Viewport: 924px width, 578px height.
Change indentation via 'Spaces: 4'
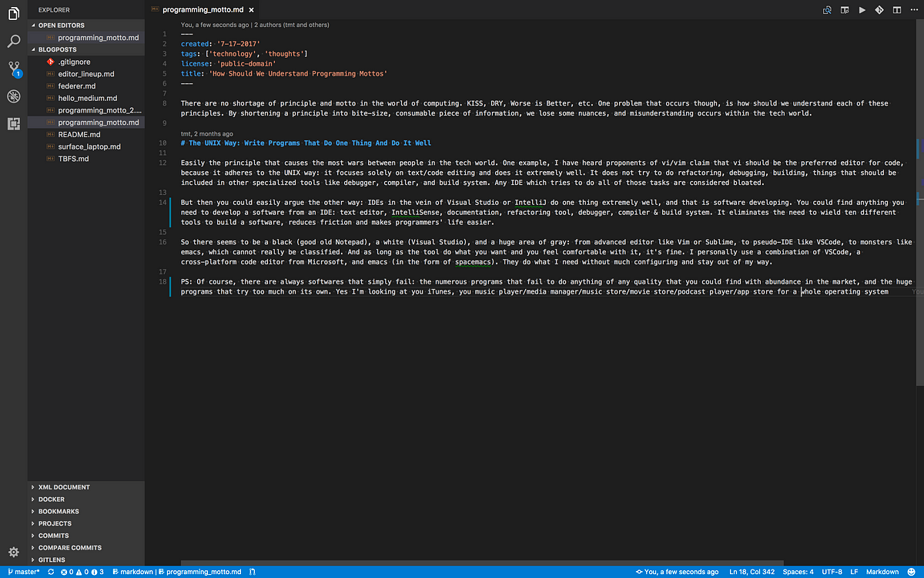(x=798, y=572)
